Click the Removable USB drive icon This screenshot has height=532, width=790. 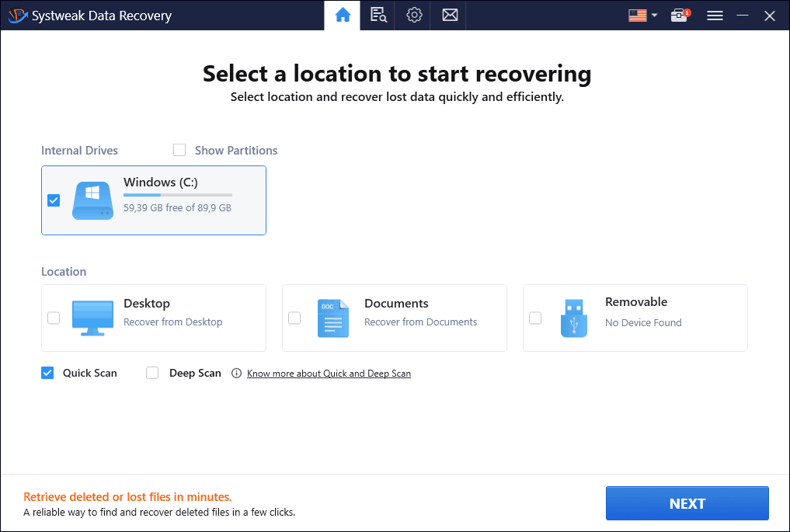574,318
